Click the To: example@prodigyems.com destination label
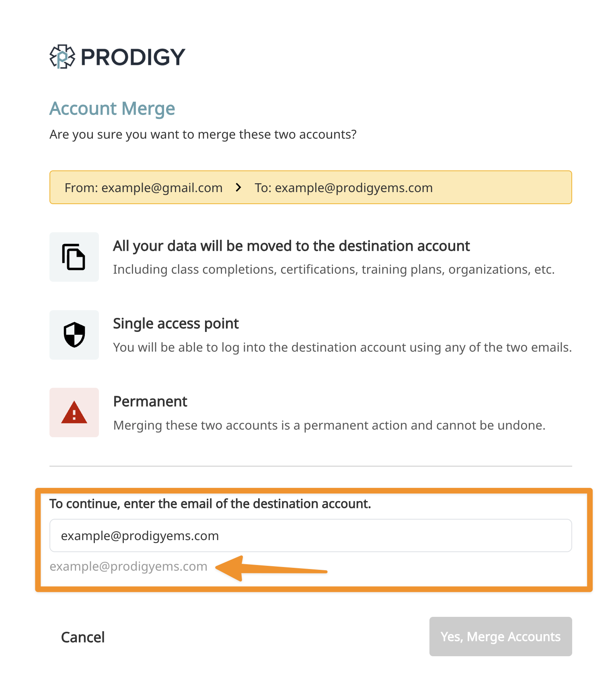This screenshot has height=692, width=616. pyautogui.click(x=343, y=188)
